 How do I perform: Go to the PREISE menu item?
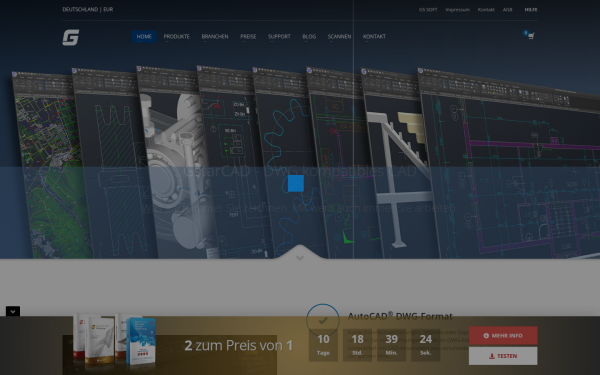[248, 36]
